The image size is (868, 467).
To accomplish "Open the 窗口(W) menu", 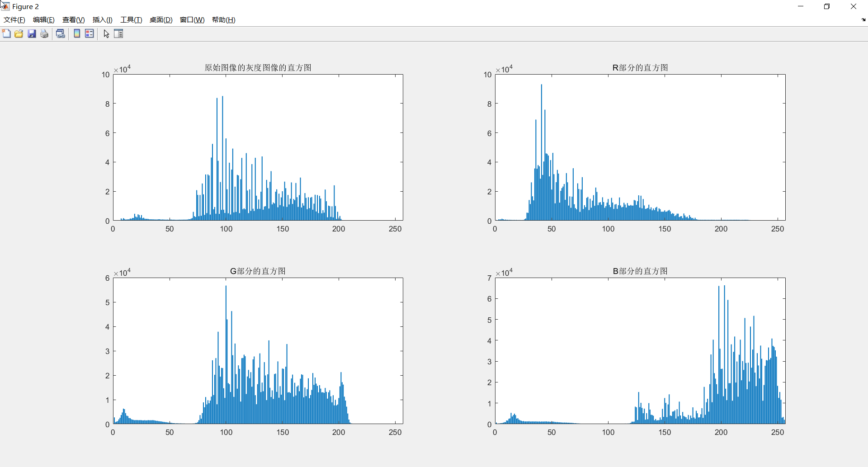I will [192, 19].
